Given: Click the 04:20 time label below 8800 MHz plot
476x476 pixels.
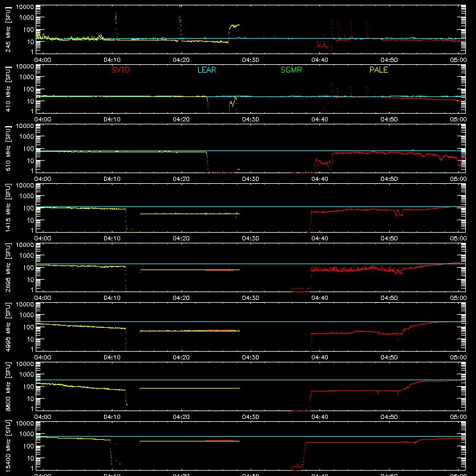Looking at the screenshot, I should click(x=181, y=417).
